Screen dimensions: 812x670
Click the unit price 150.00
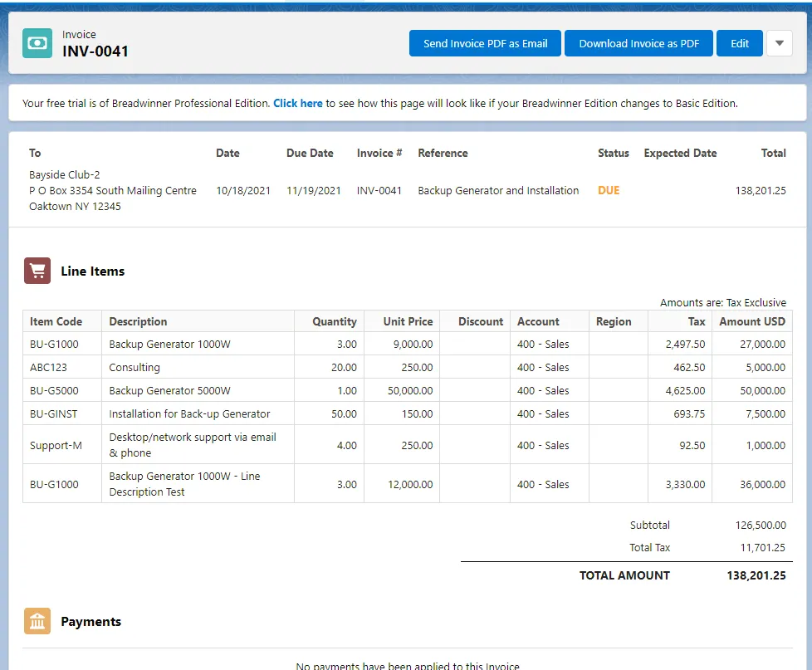417,414
